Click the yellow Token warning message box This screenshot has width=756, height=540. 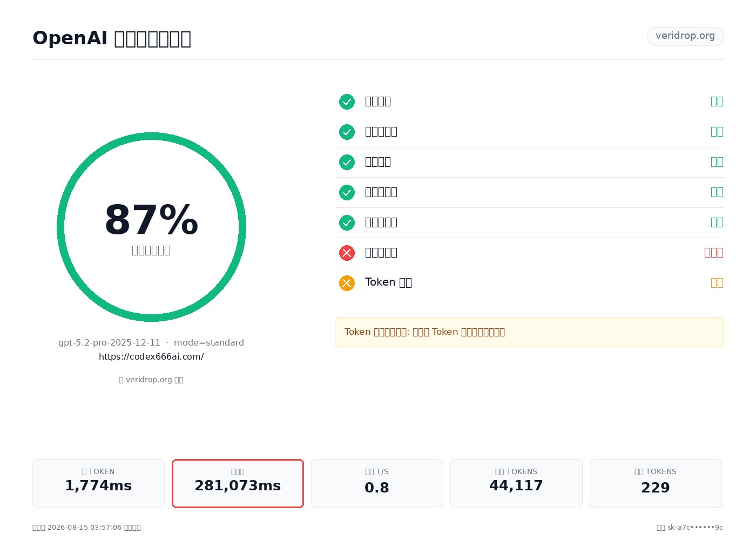click(x=529, y=332)
